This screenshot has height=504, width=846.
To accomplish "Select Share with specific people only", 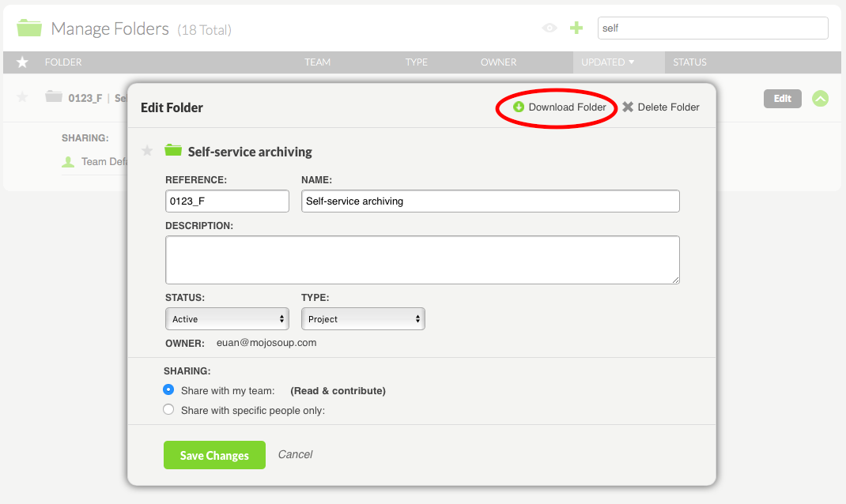I will (x=168, y=410).
